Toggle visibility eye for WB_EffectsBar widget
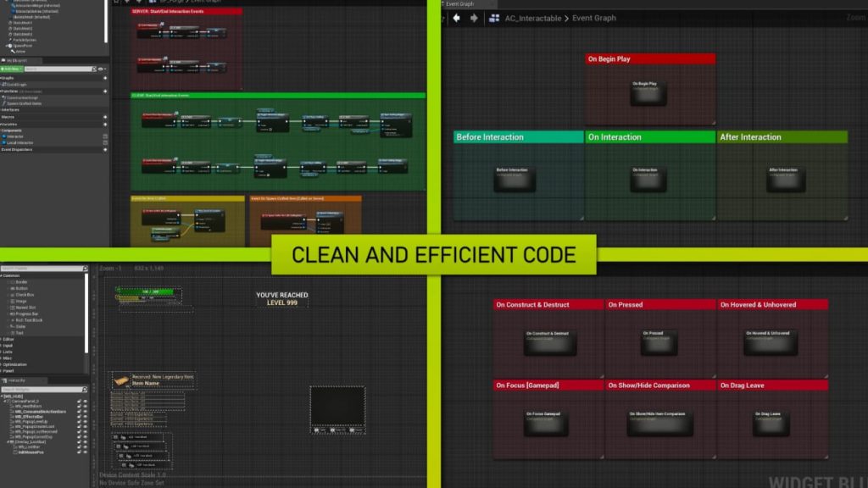 [x=85, y=418]
